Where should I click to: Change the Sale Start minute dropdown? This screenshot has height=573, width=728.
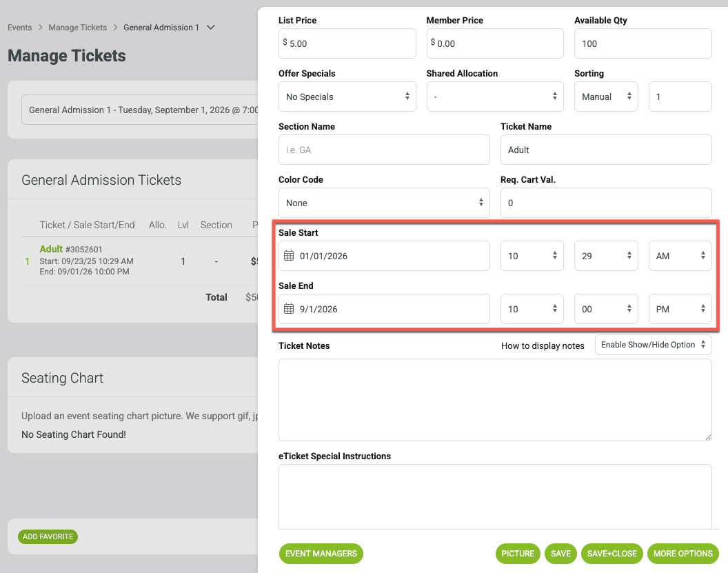(606, 256)
